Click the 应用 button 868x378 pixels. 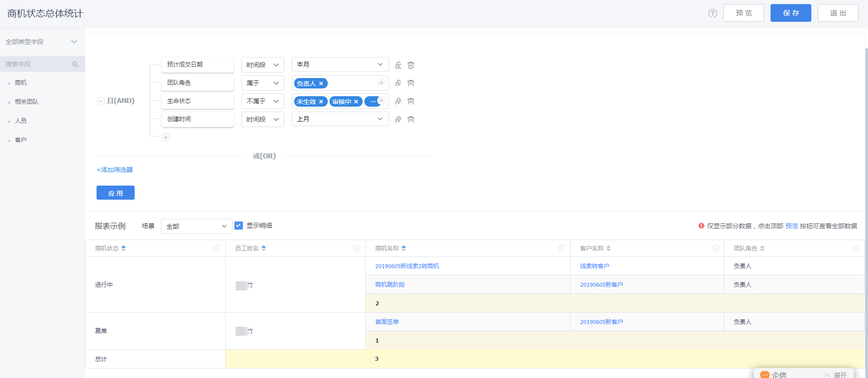click(x=116, y=193)
